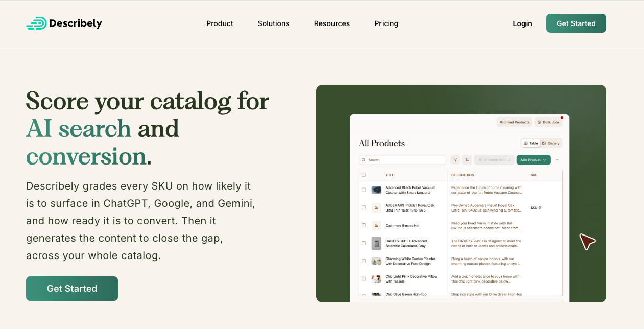644x329 pixels.
Task: Open the Product menu in the navigation
Action: [220, 24]
